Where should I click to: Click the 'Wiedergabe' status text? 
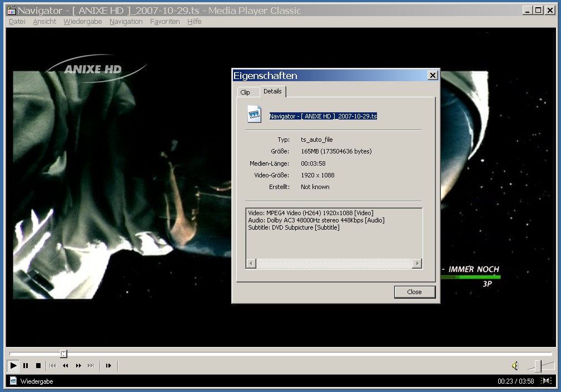37,381
